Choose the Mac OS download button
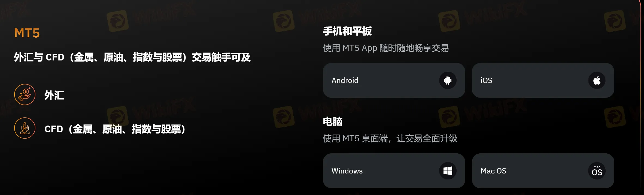Viewport: 644px width, 195px height. 543,171
